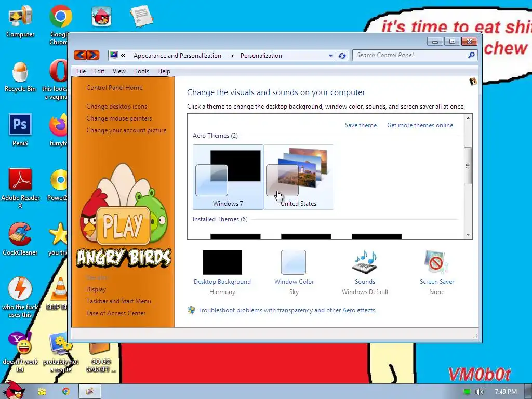Open the View menu
Image resolution: width=532 pixels, height=399 pixels.
click(x=119, y=71)
